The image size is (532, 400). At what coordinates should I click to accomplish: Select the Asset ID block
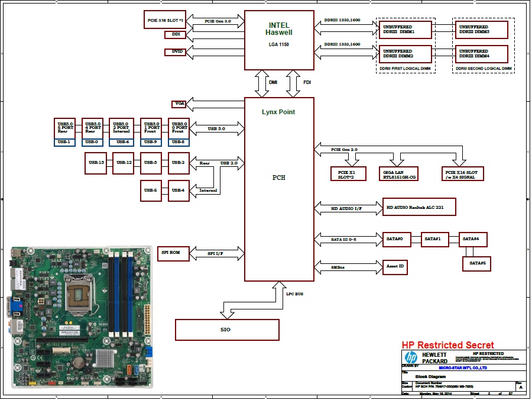tap(395, 267)
